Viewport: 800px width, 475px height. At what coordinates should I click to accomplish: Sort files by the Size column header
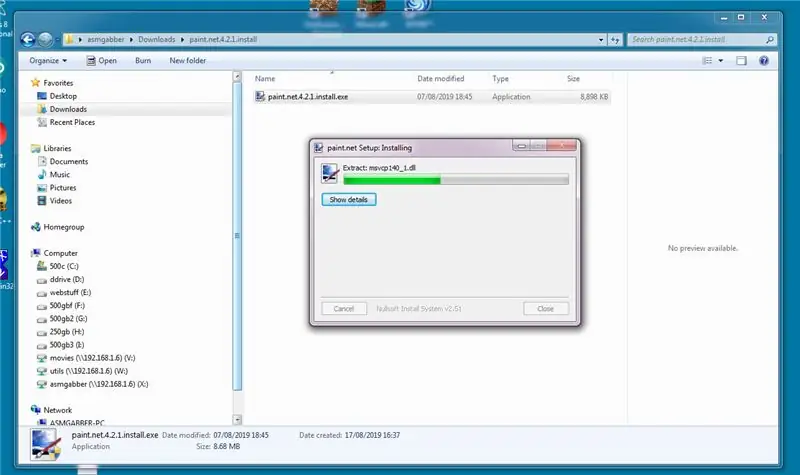(573, 79)
